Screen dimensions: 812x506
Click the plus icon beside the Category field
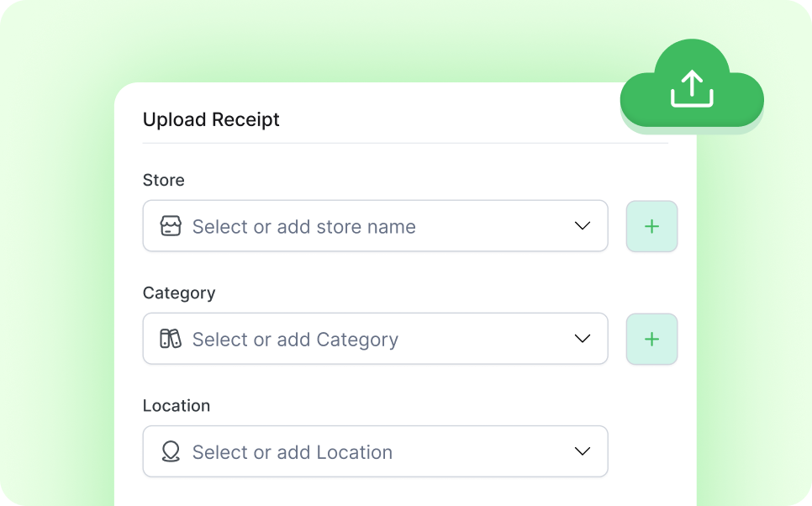651,339
